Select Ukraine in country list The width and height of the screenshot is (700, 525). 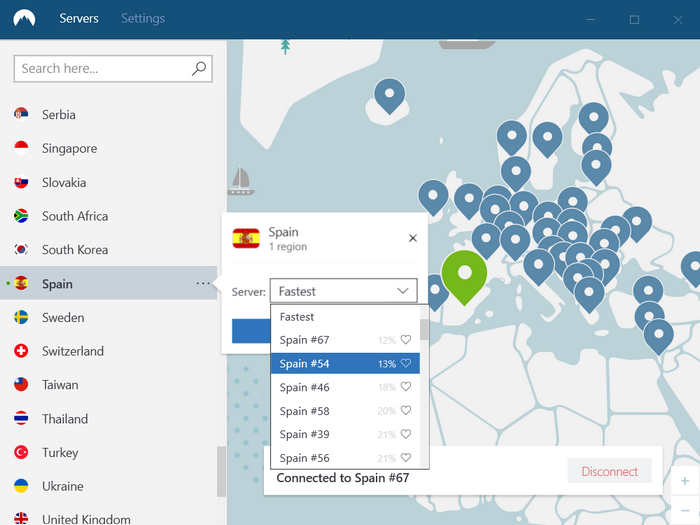point(108,486)
